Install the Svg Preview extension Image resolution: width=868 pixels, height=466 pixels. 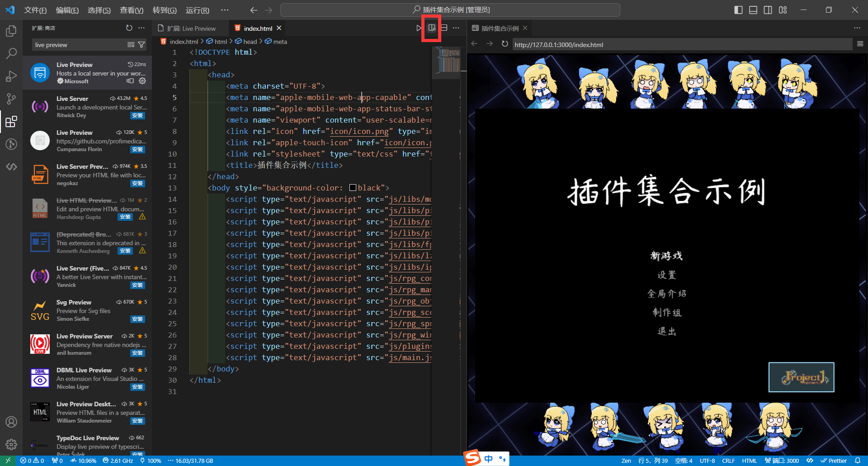pyautogui.click(x=137, y=319)
